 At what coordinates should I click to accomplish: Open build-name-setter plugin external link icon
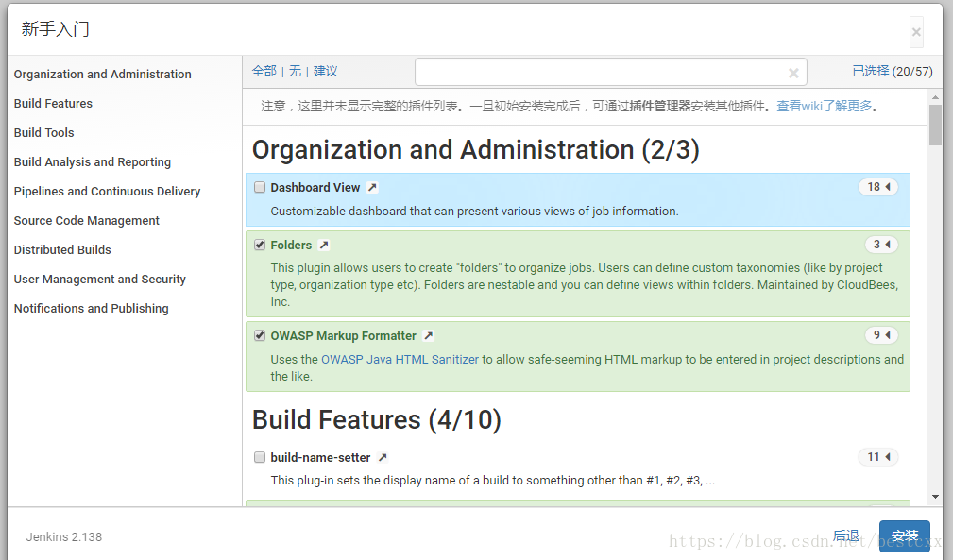click(x=383, y=457)
